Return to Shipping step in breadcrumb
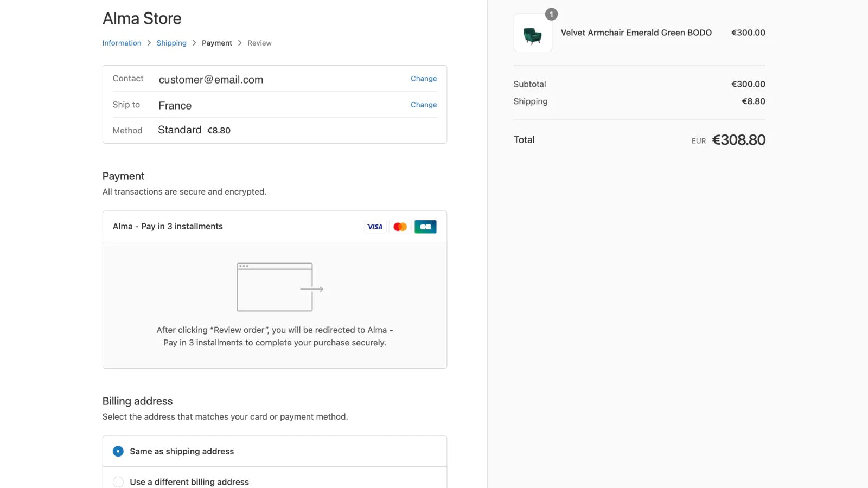Image resolution: width=868 pixels, height=488 pixels. [171, 43]
